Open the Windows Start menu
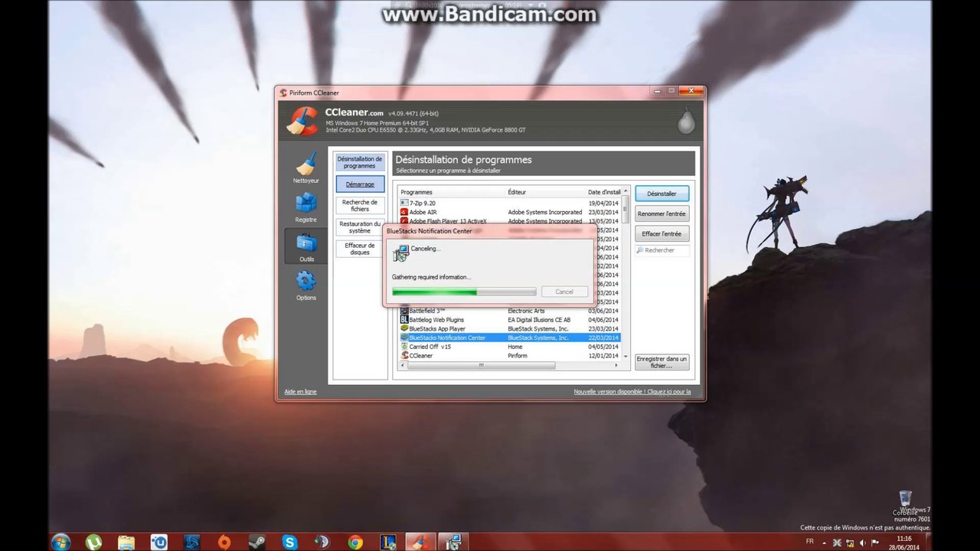Viewport: 980px width, 551px height. tap(60, 542)
